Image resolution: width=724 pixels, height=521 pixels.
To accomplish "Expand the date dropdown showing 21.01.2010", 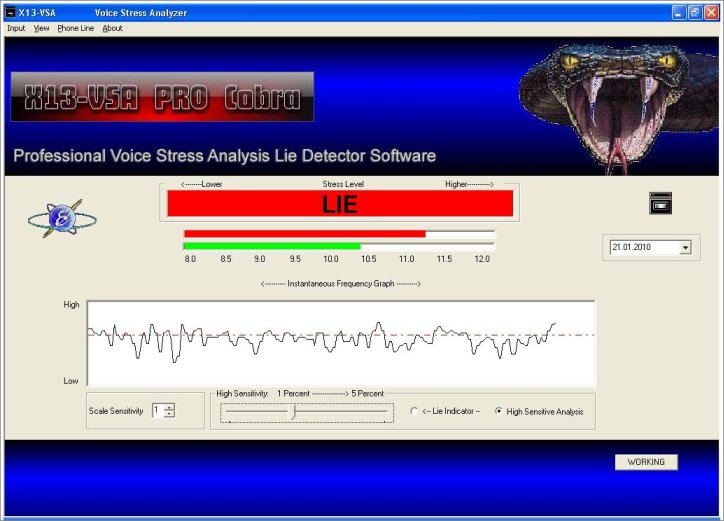I will click(685, 247).
